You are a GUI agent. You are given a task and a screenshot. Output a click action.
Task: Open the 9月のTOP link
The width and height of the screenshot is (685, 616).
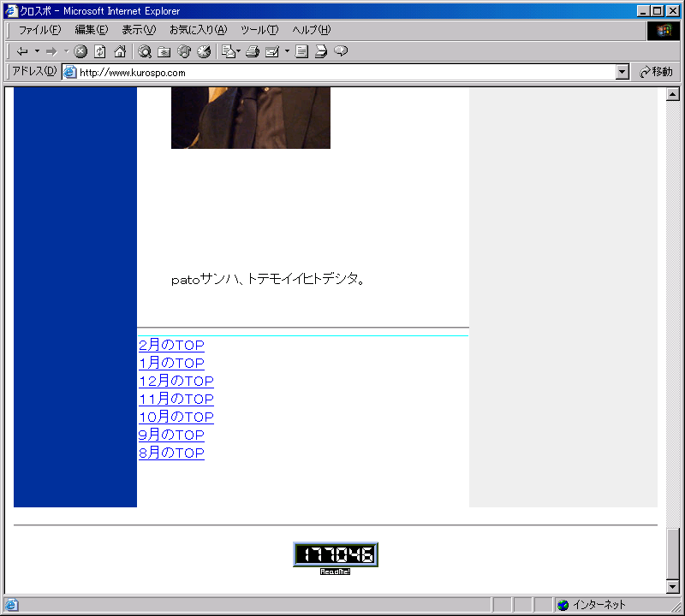(x=171, y=435)
